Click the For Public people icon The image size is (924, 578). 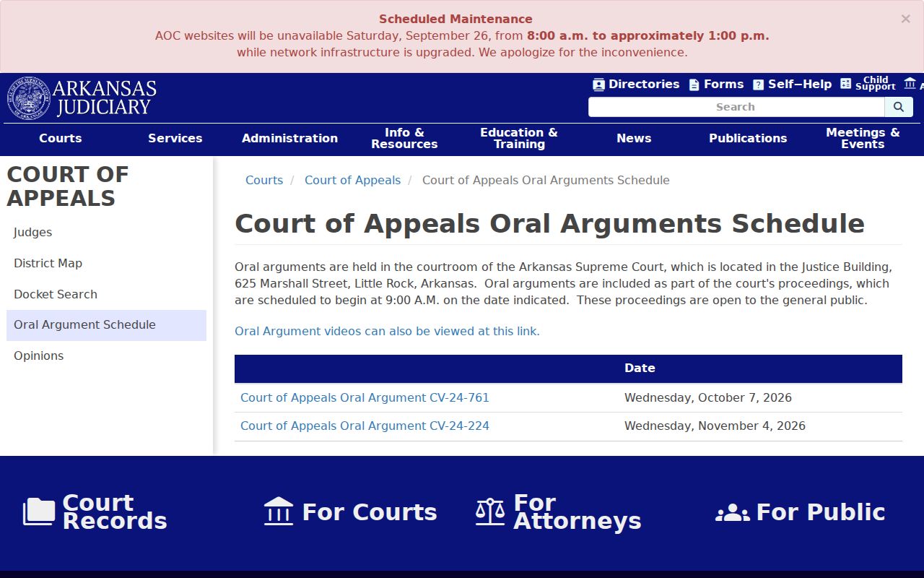(x=733, y=512)
